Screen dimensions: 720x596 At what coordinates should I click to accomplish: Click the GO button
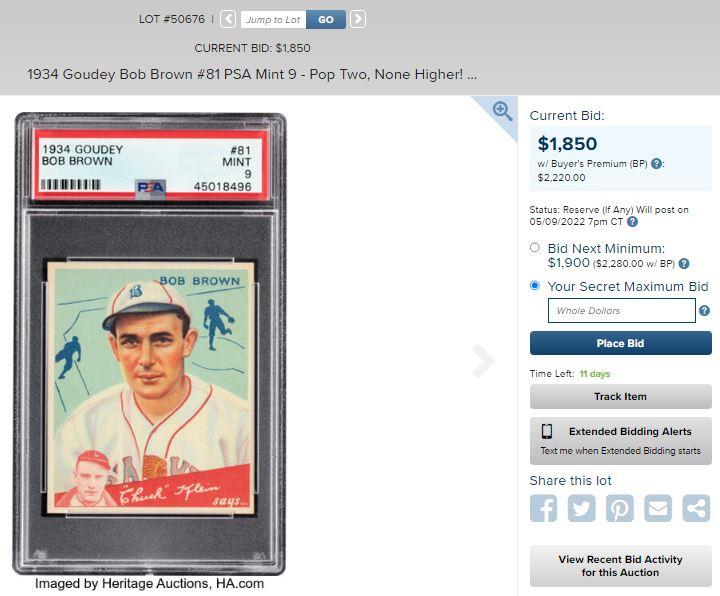tap(326, 20)
